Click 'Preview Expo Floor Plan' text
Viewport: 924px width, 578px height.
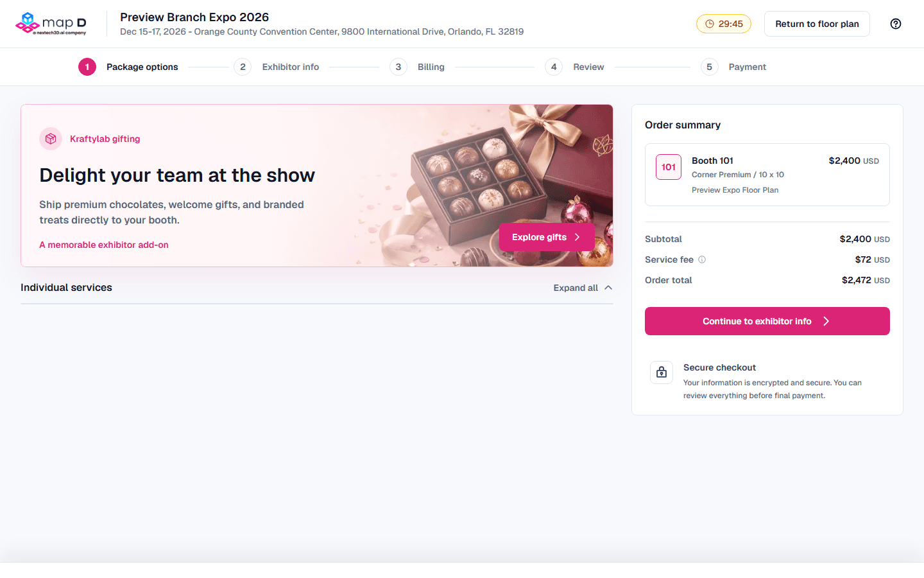pos(735,190)
